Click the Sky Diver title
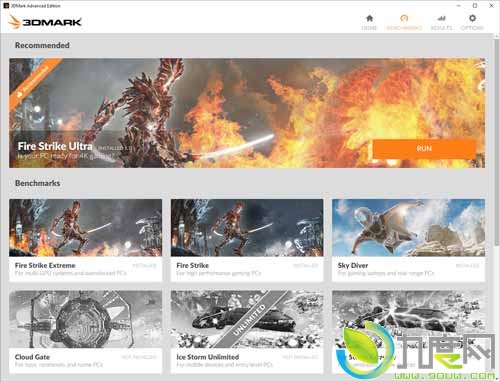The image size is (500, 382). (353, 265)
